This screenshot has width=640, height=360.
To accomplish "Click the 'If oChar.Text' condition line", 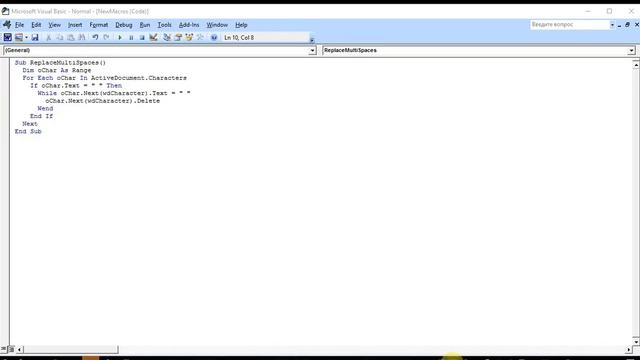I will point(76,86).
